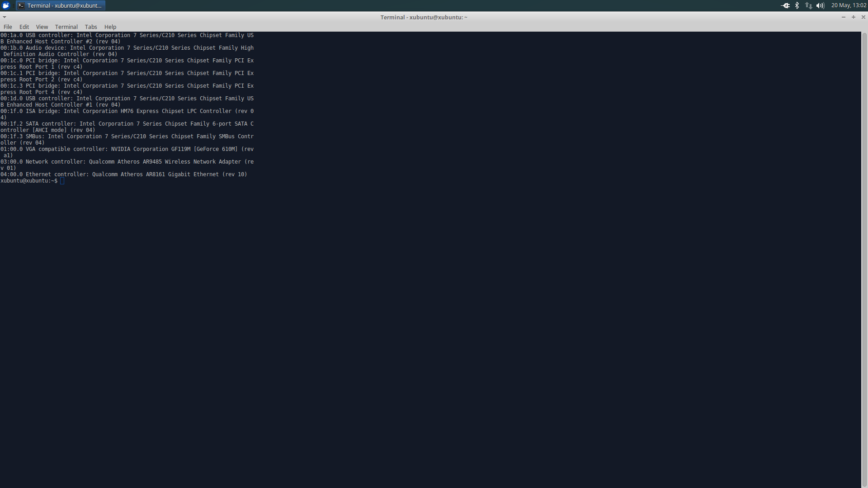Open the Help menu

(110, 27)
